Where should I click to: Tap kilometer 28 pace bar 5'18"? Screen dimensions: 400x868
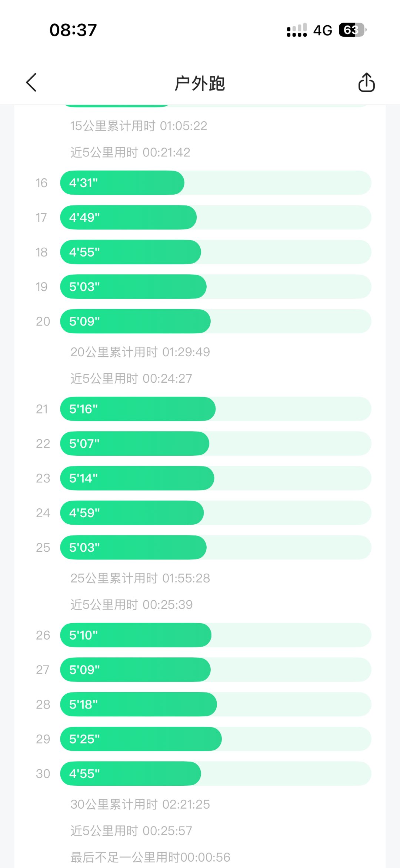pyautogui.click(x=139, y=704)
